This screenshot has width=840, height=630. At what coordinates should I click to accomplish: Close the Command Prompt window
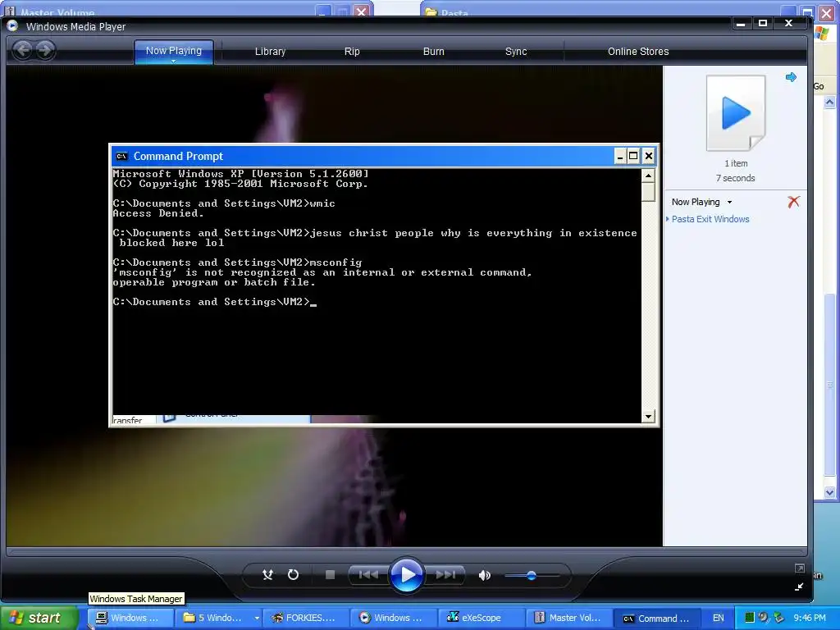648,156
